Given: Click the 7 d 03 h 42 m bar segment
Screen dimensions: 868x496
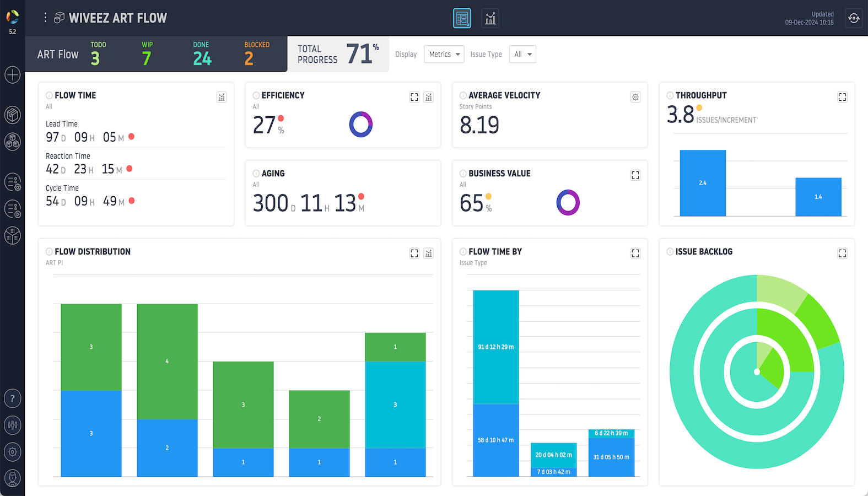Looking at the screenshot, I should [x=554, y=472].
